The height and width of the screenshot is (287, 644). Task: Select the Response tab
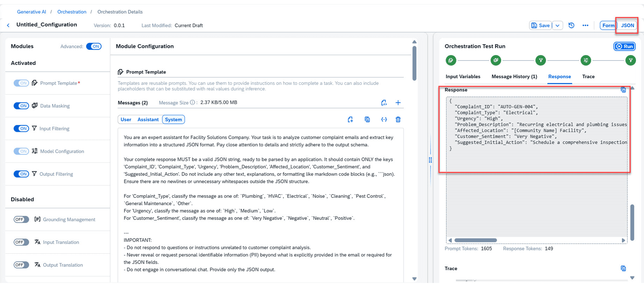pos(559,76)
